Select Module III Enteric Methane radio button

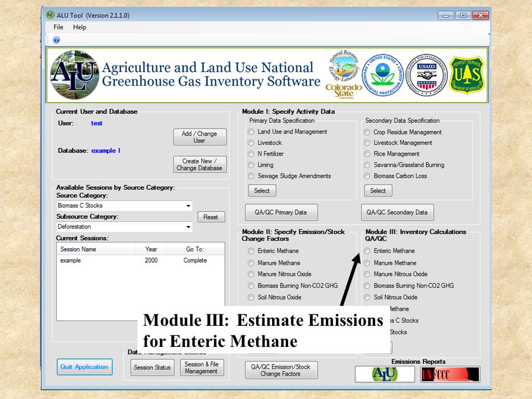[x=367, y=251]
